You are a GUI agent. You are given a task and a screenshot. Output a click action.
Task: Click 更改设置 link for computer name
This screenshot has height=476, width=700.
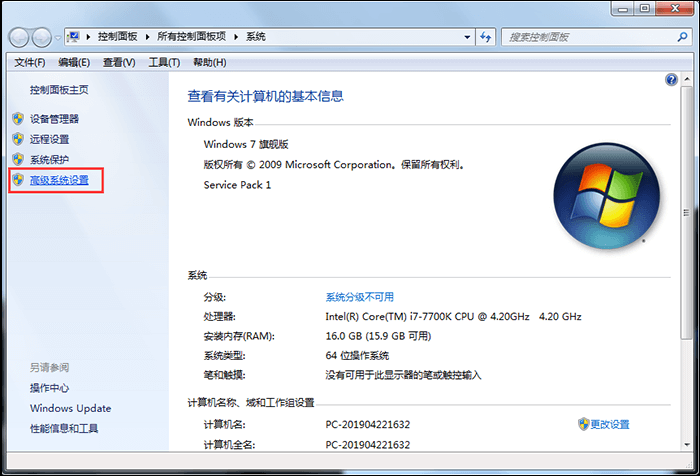pyautogui.click(x=610, y=425)
